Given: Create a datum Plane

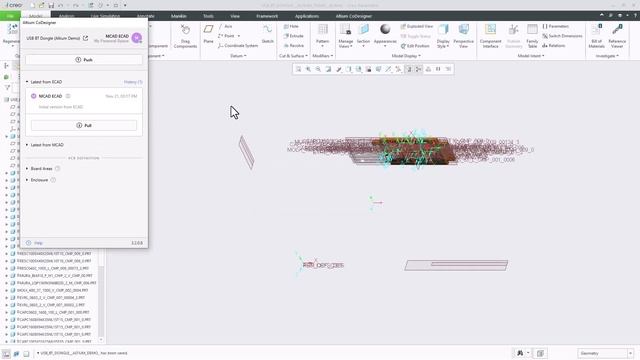Looking at the screenshot, I should point(208,34).
